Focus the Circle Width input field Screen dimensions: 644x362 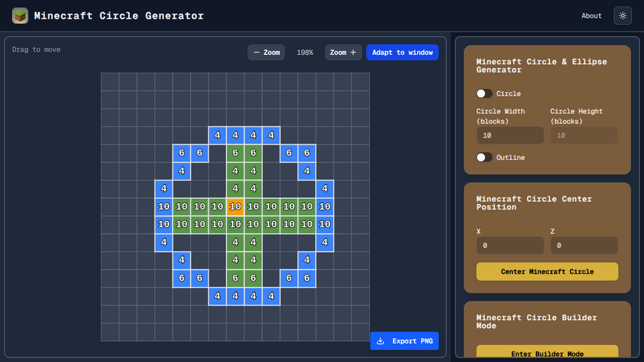[x=510, y=135]
